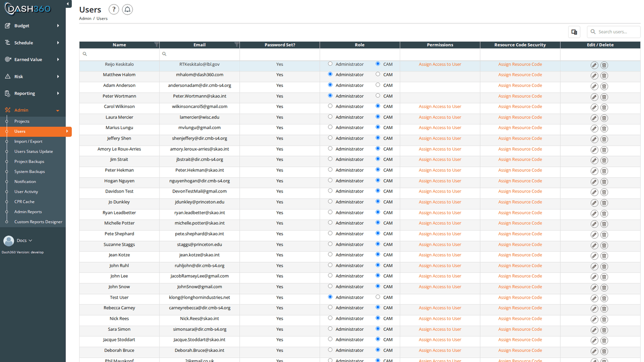Sort by the Password Set? column header
Viewport: 644px width, 362px height.
point(280,45)
